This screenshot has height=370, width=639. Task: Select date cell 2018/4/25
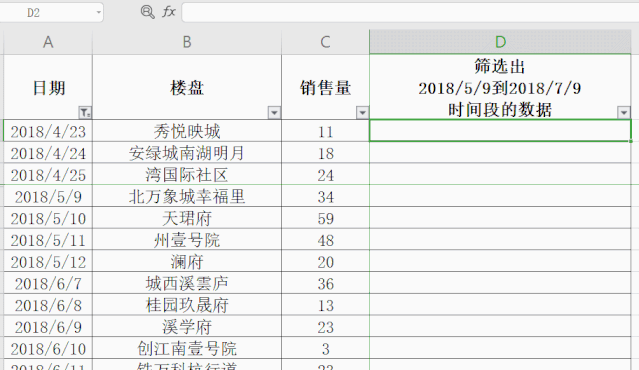48,174
